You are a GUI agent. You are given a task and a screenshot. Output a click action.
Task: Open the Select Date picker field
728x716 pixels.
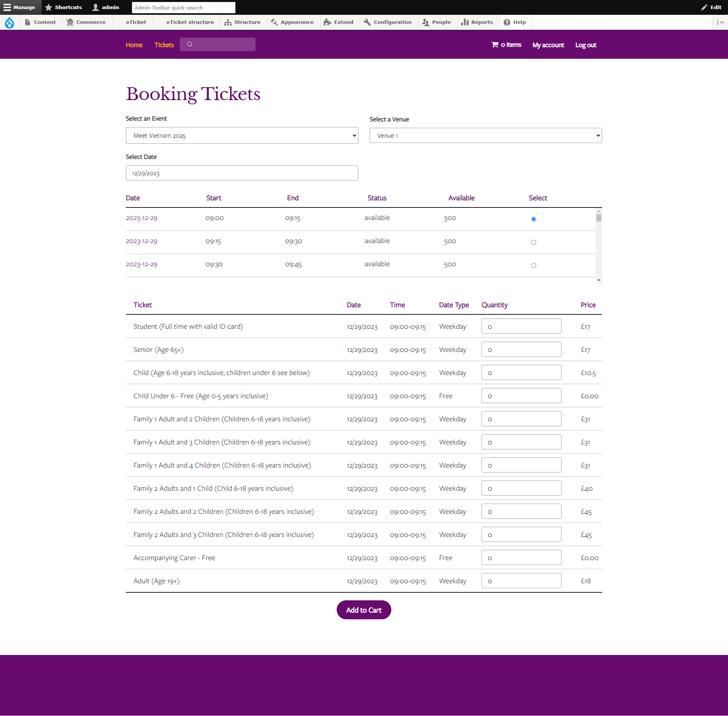coord(242,173)
